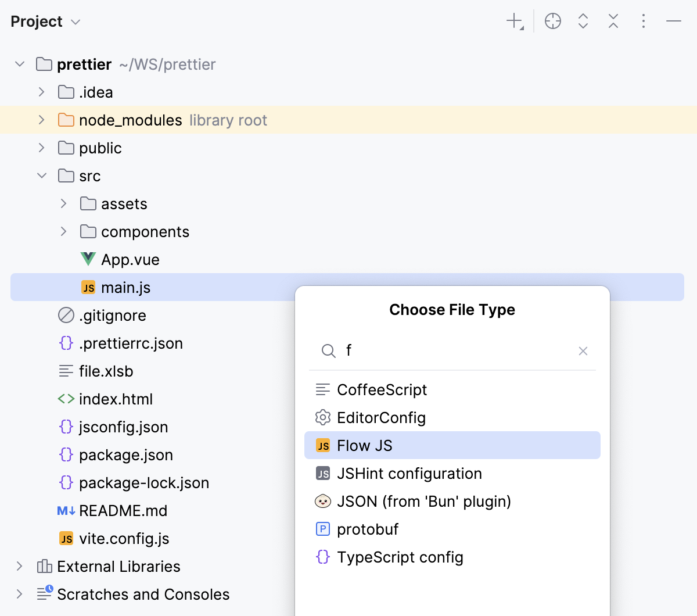
Task: Click the Bun plugin JSON icon
Action: click(322, 501)
